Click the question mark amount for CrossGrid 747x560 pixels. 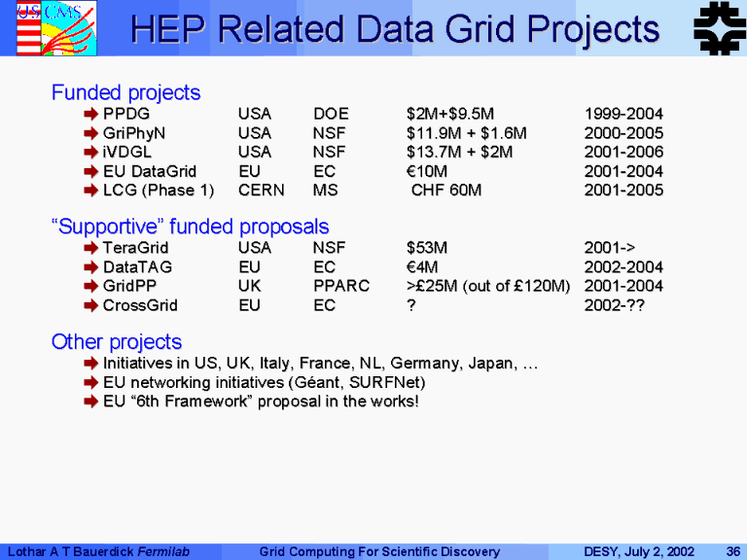(411, 305)
